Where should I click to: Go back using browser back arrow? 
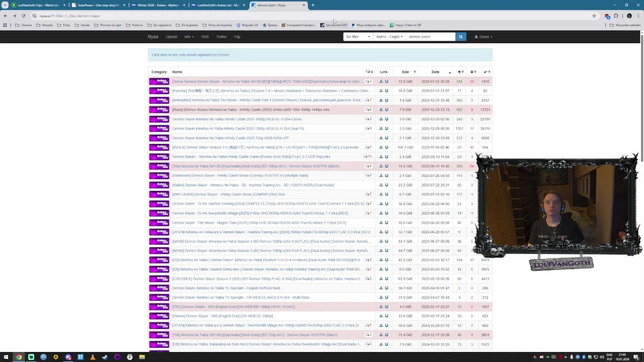[x=5, y=16]
